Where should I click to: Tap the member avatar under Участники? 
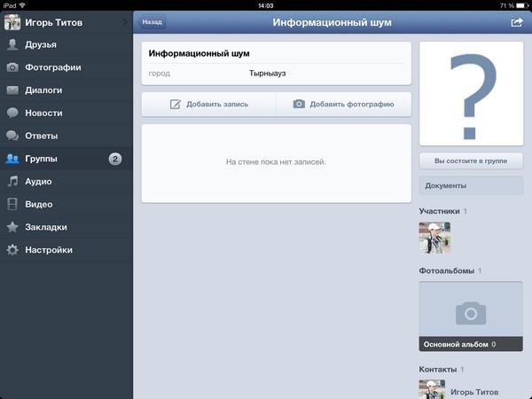434,237
